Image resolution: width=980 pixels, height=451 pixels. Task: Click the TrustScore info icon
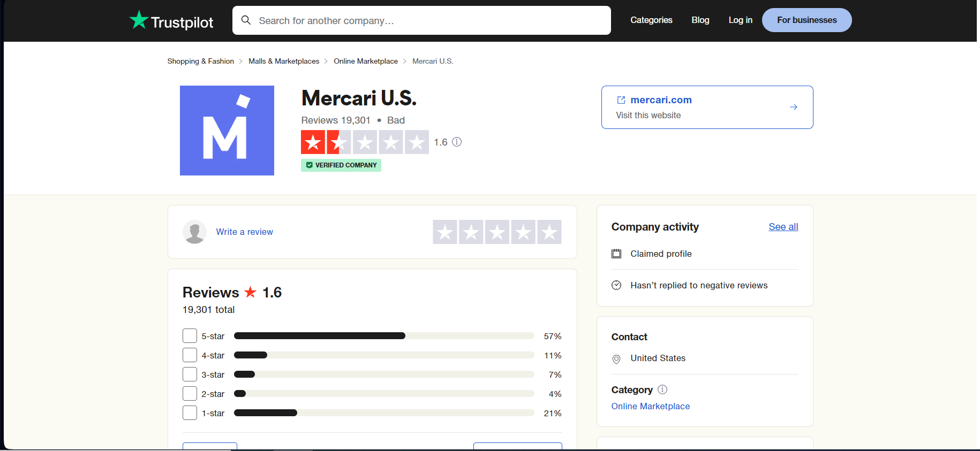[457, 142]
